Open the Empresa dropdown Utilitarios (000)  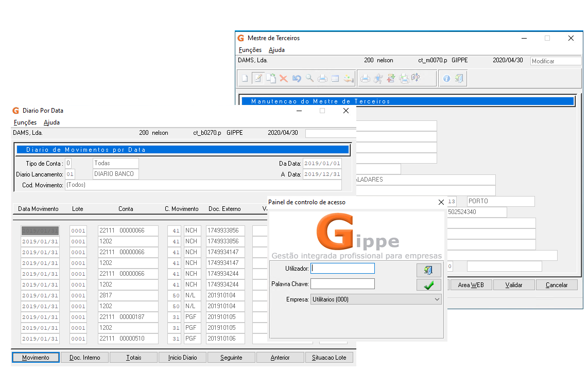pos(376,299)
